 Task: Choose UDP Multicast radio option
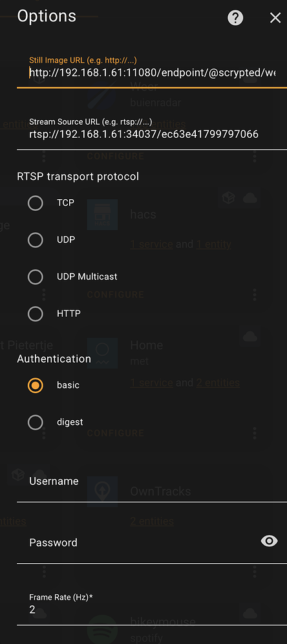36,277
